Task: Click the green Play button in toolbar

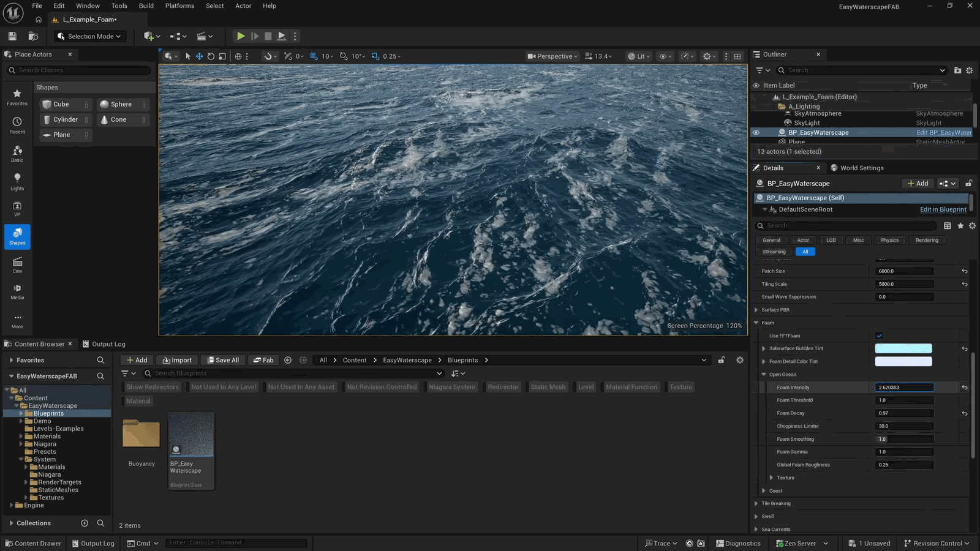Action: pos(241,36)
